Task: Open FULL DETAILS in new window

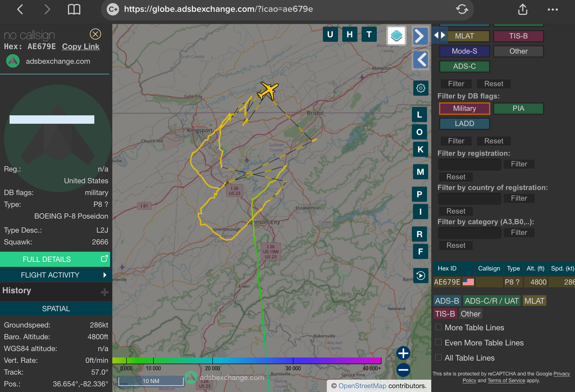Action: (x=55, y=259)
